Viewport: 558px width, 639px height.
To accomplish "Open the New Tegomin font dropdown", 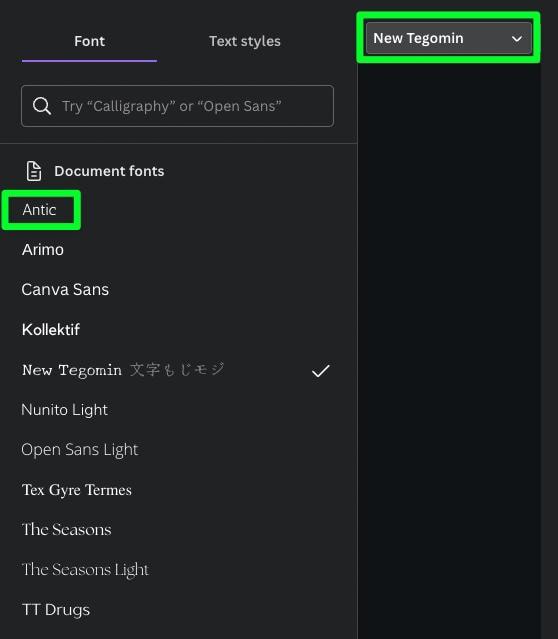I will pyautogui.click(x=449, y=38).
